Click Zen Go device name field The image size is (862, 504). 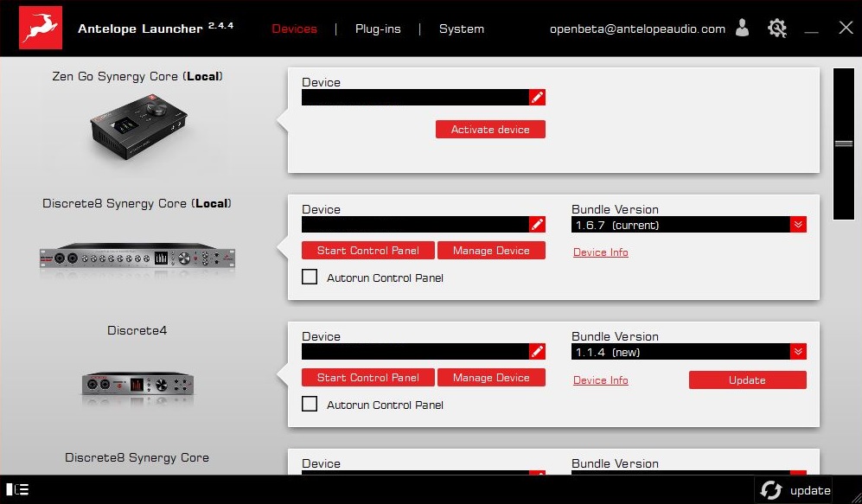coord(415,98)
